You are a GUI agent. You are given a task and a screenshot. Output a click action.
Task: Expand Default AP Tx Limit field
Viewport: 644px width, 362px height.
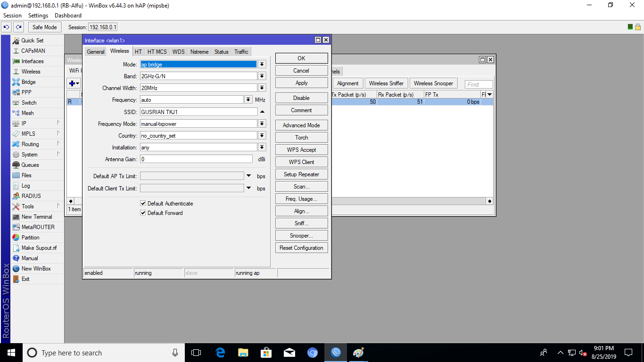click(x=248, y=176)
